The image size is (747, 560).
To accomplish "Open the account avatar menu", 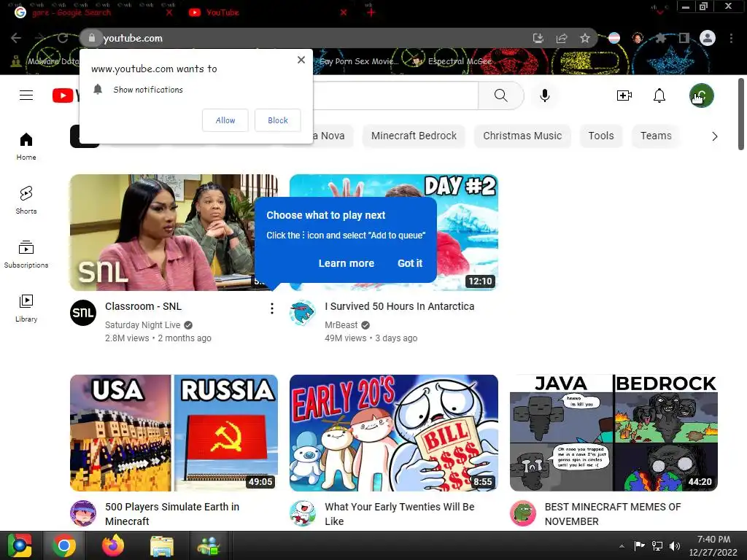I will (x=701, y=96).
